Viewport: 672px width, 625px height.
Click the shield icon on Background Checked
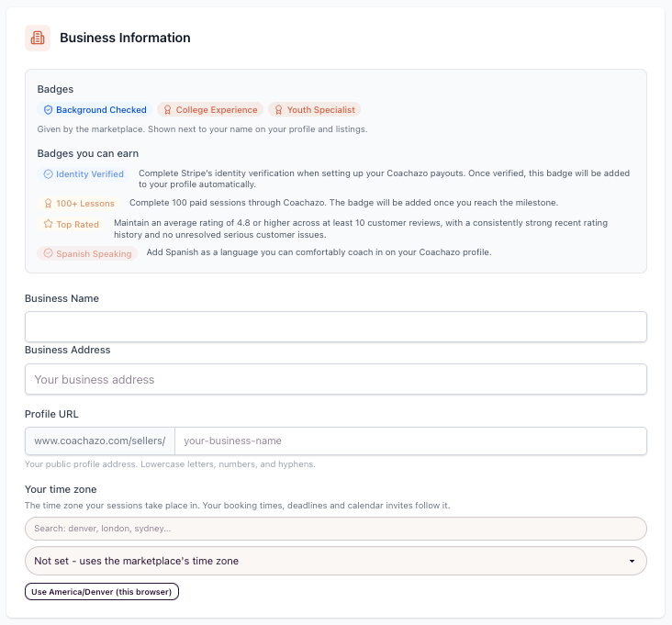pyautogui.click(x=48, y=109)
